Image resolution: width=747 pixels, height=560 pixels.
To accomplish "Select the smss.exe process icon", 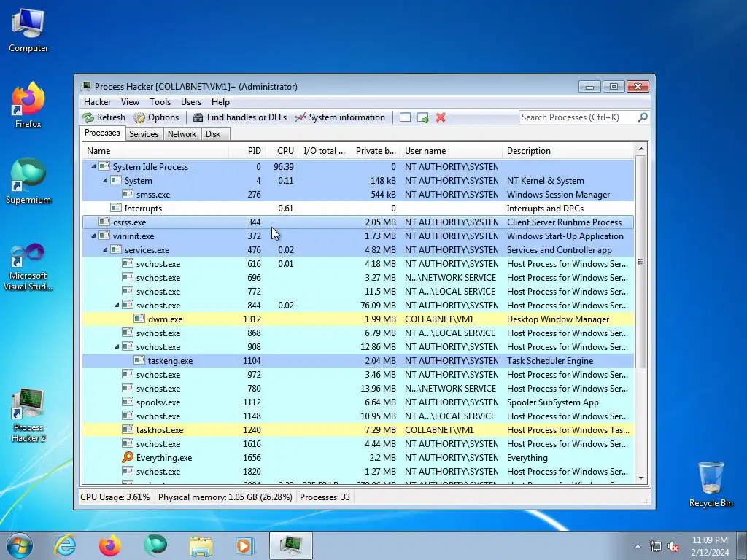I will click(127, 194).
